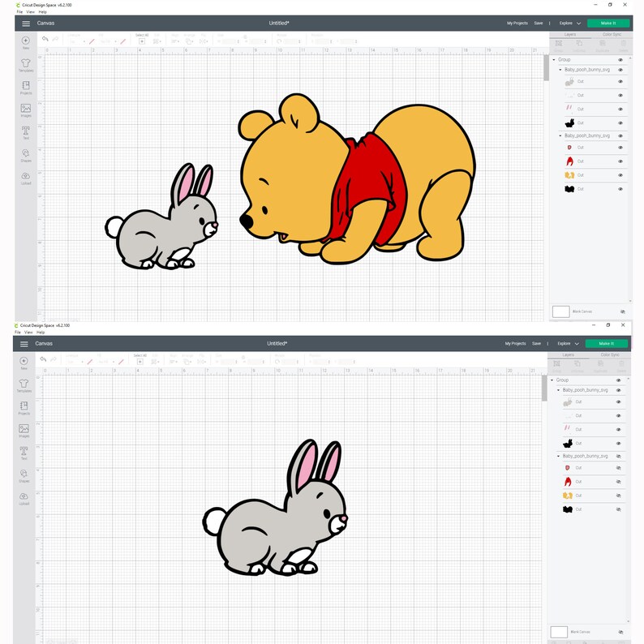This screenshot has height=644, width=644.
Task: Click Blank Canvas color swatch in bottom window
Action: (559, 632)
